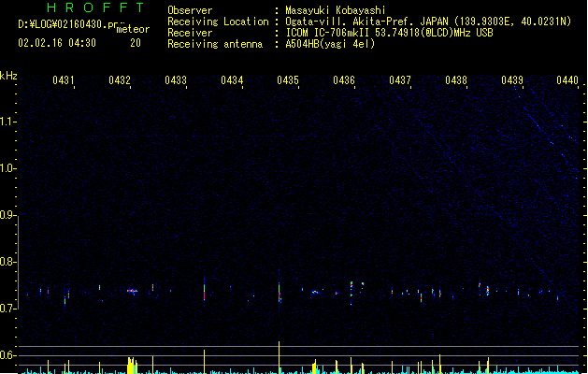Click the date stamp 02.02.16 04:30

click(57, 43)
